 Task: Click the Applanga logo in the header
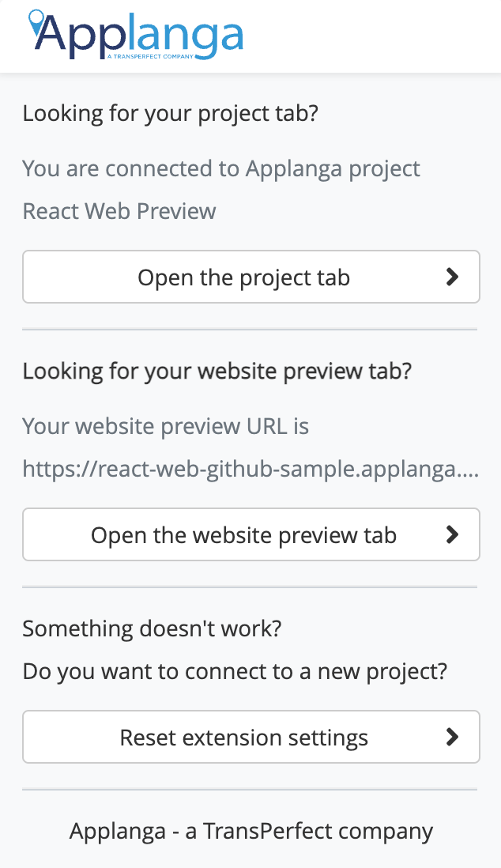click(x=136, y=34)
